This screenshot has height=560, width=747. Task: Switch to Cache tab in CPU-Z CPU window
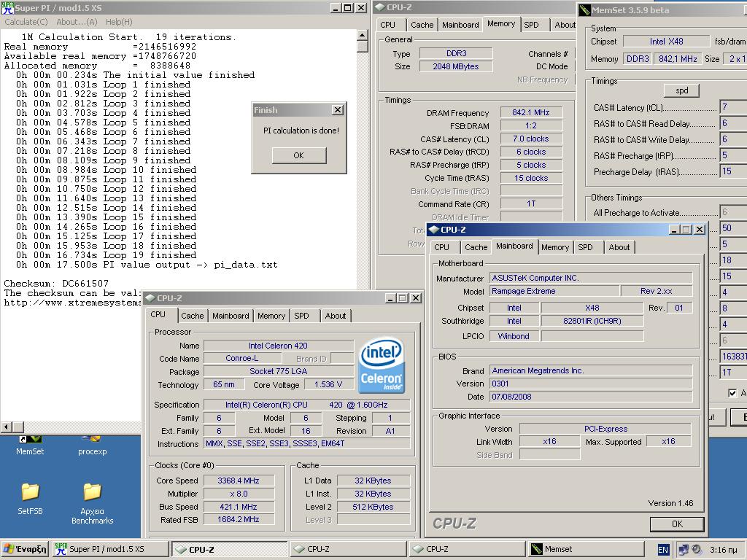(193, 316)
